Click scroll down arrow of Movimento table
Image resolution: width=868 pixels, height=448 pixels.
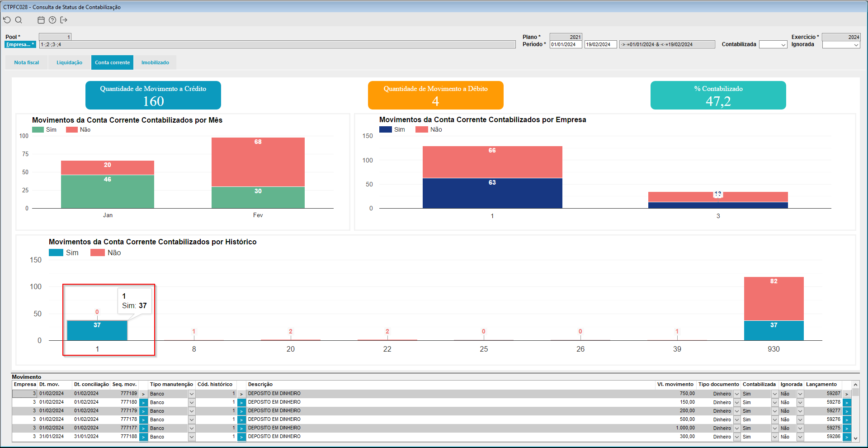855,438
